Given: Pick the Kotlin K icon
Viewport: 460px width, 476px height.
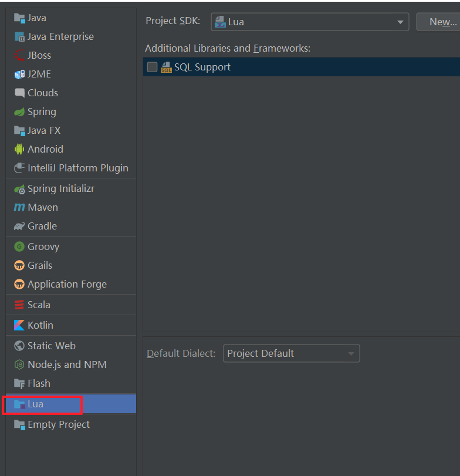Looking at the screenshot, I should coord(19,325).
